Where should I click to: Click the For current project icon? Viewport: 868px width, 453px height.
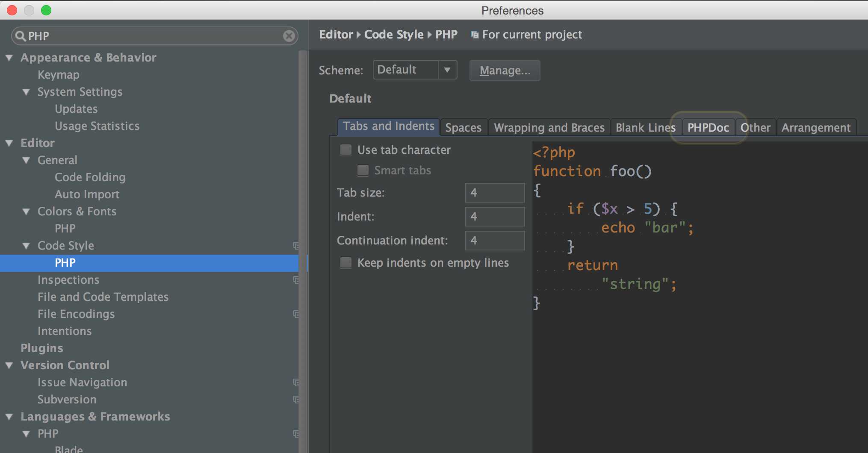[x=475, y=35]
